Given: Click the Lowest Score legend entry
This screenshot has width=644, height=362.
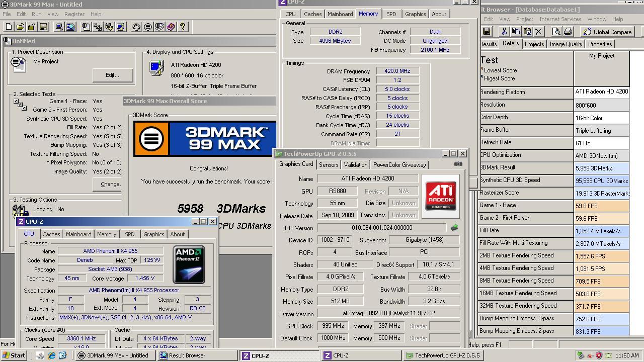Looking at the screenshot, I should point(500,70).
